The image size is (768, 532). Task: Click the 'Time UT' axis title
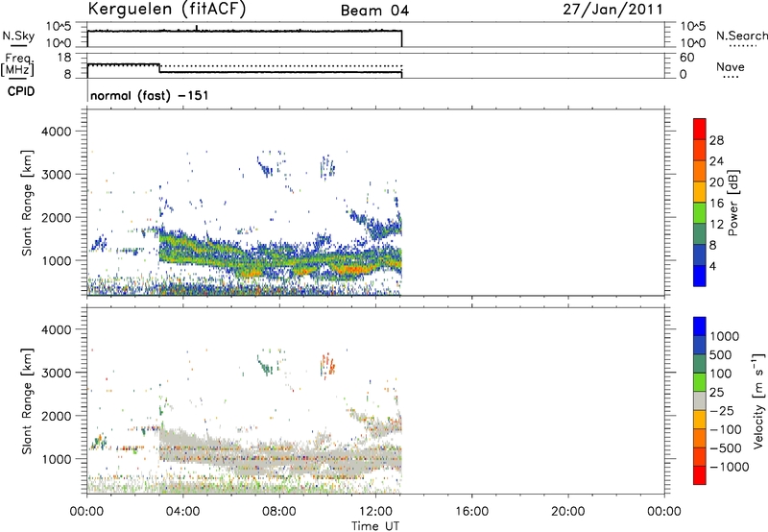375,526
